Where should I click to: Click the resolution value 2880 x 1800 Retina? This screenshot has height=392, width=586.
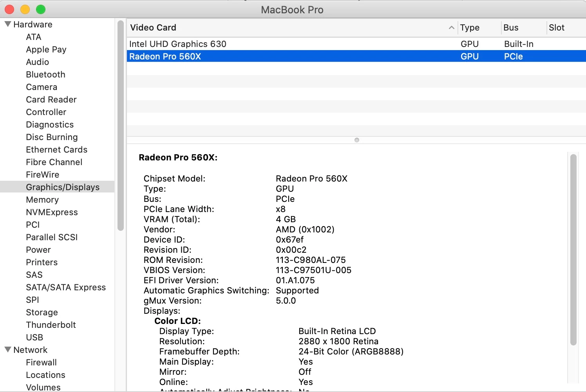pyautogui.click(x=338, y=341)
